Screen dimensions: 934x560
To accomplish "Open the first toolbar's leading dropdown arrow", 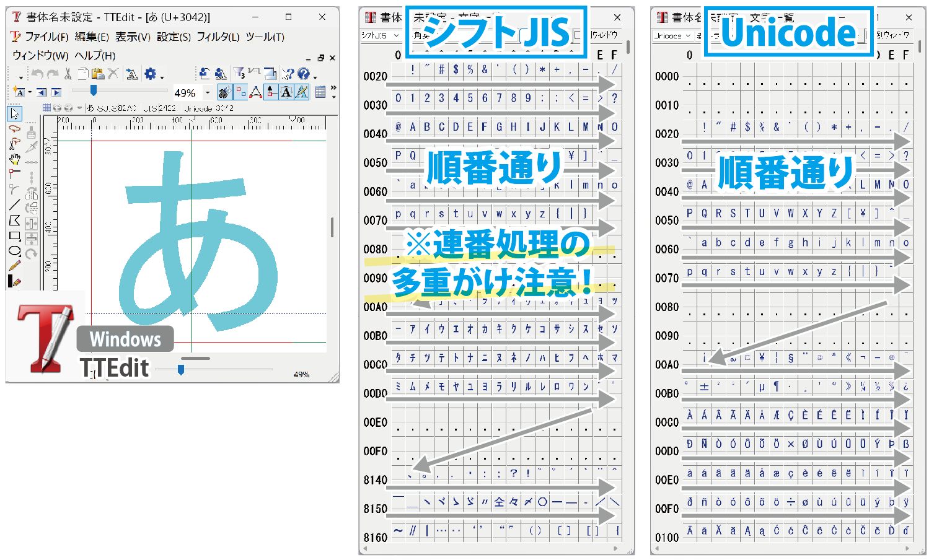I will click(20, 77).
